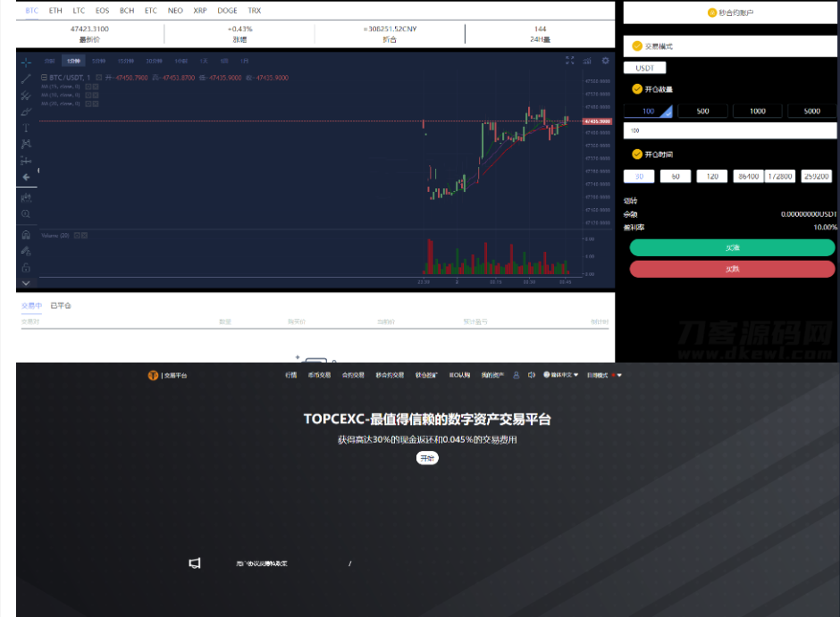Image resolution: width=840 pixels, height=617 pixels.
Task: Switch to the LTC coin tab
Action: pos(79,11)
